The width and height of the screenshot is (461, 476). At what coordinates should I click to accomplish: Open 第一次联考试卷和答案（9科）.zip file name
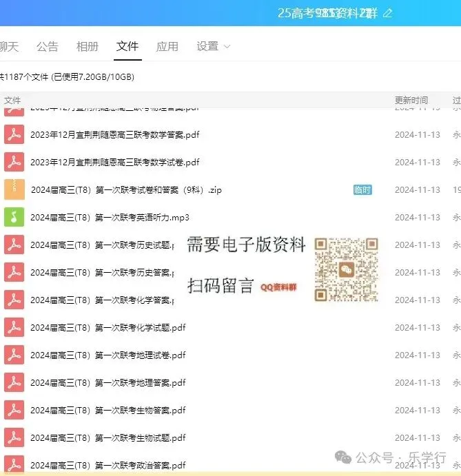click(126, 190)
